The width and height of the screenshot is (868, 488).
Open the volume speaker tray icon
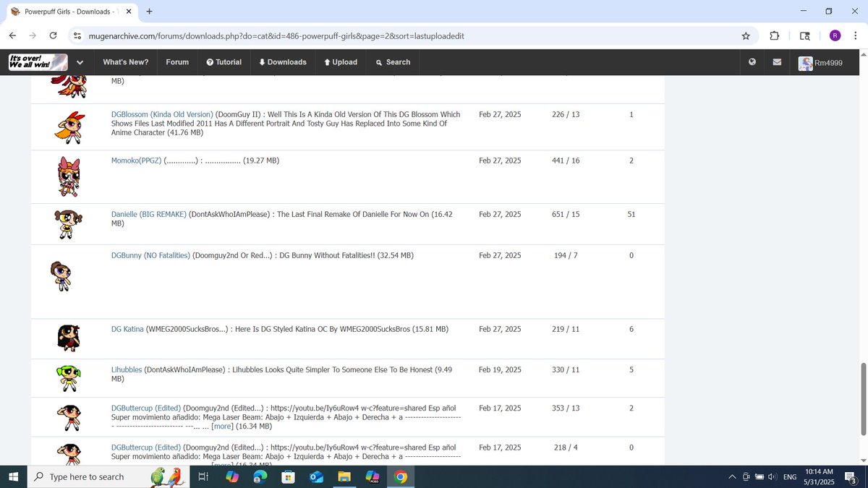[772, 476]
